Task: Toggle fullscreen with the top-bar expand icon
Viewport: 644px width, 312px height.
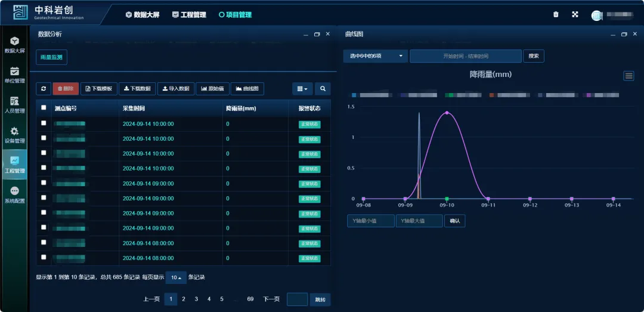Action: pyautogui.click(x=575, y=14)
